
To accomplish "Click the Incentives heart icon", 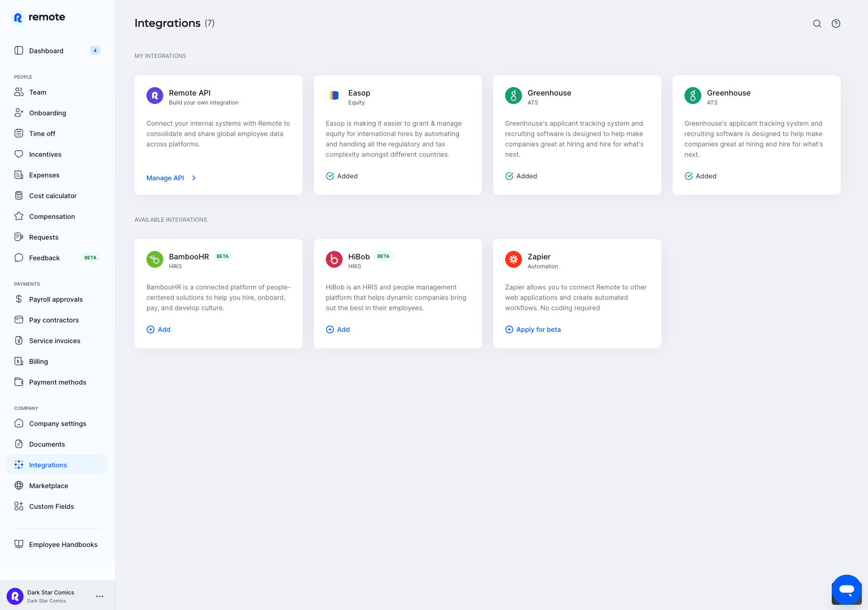I will (x=19, y=154).
